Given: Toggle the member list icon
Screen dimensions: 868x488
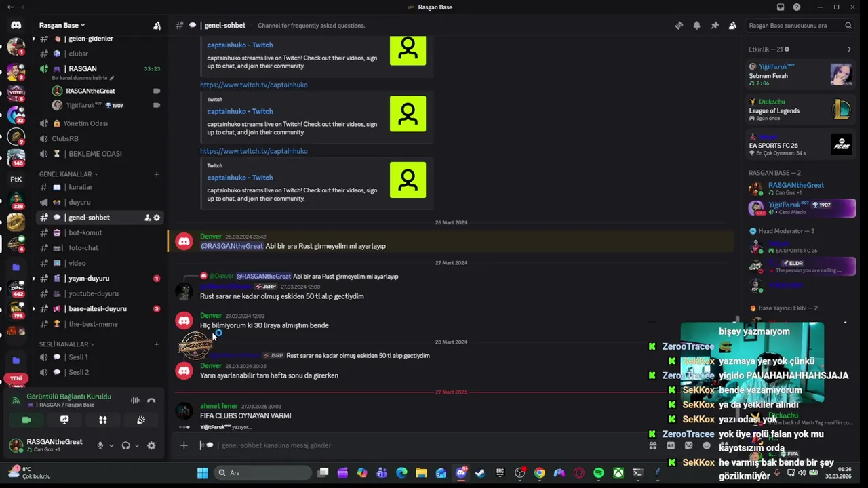Looking at the screenshot, I should [x=732, y=25].
